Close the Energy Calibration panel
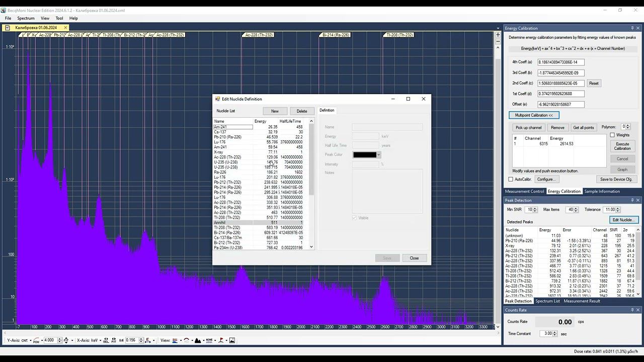Screen dimensions: 644x362 point(638,28)
